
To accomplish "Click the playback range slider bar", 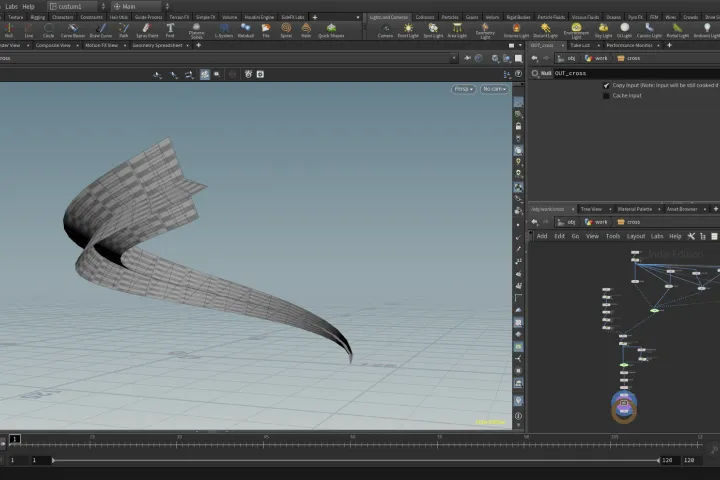I will 356,460.
